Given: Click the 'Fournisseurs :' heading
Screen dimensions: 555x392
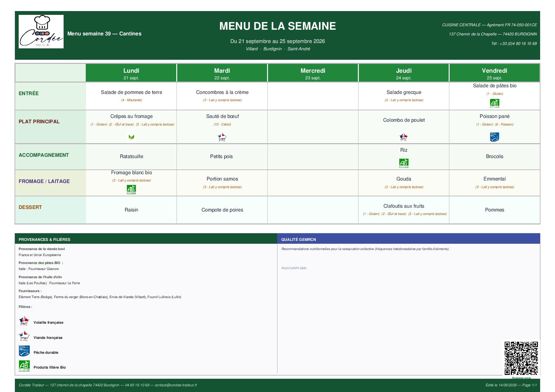Looking at the screenshot, I should point(30,291).
